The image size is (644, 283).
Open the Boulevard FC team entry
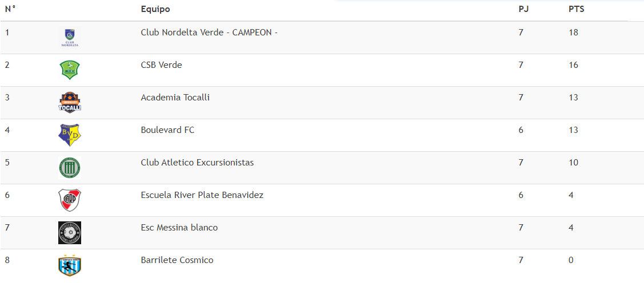(167, 130)
